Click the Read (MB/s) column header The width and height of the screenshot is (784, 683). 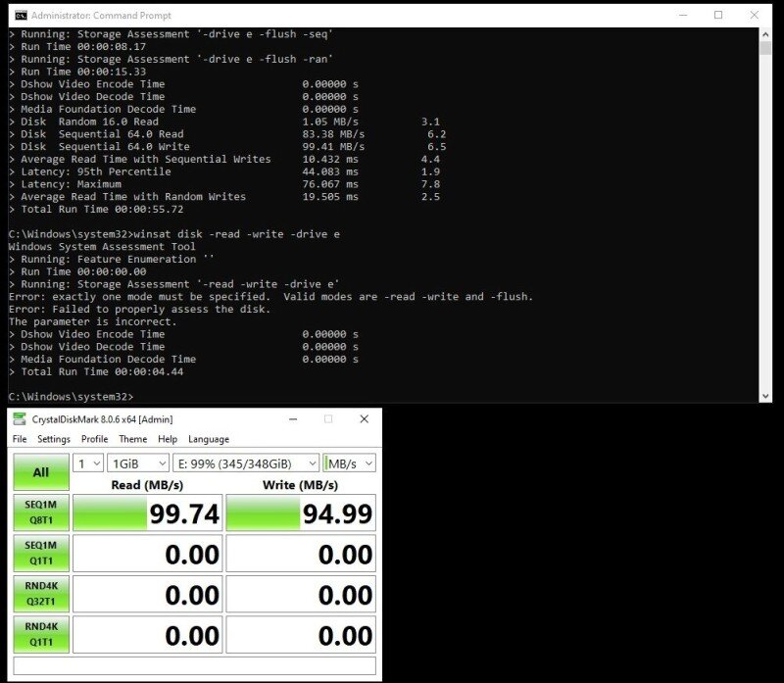coord(147,485)
